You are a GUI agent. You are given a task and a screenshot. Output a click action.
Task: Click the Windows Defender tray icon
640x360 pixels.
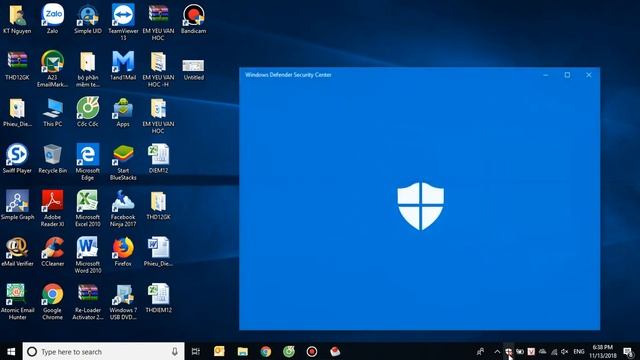(x=508, y=351)
